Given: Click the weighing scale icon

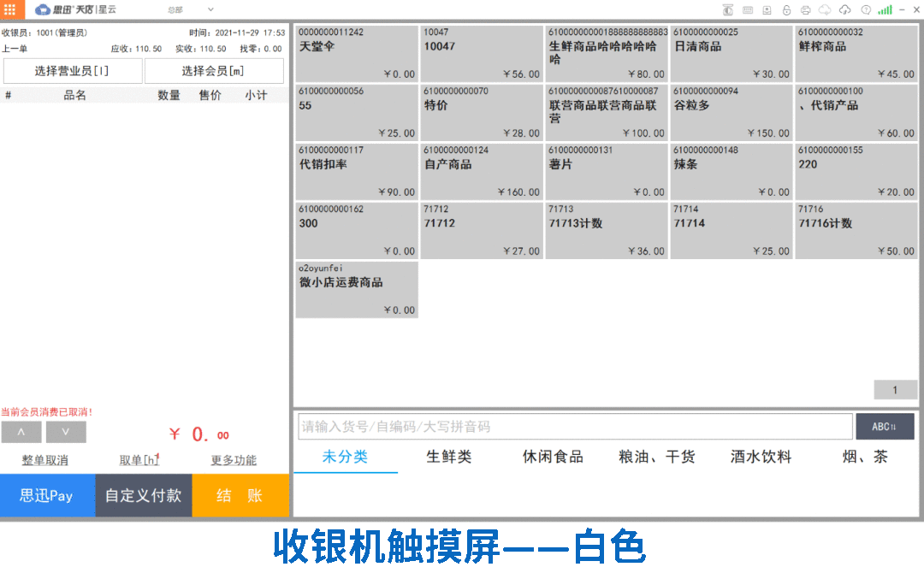Looking at the screenshot, I should point(728,10).
